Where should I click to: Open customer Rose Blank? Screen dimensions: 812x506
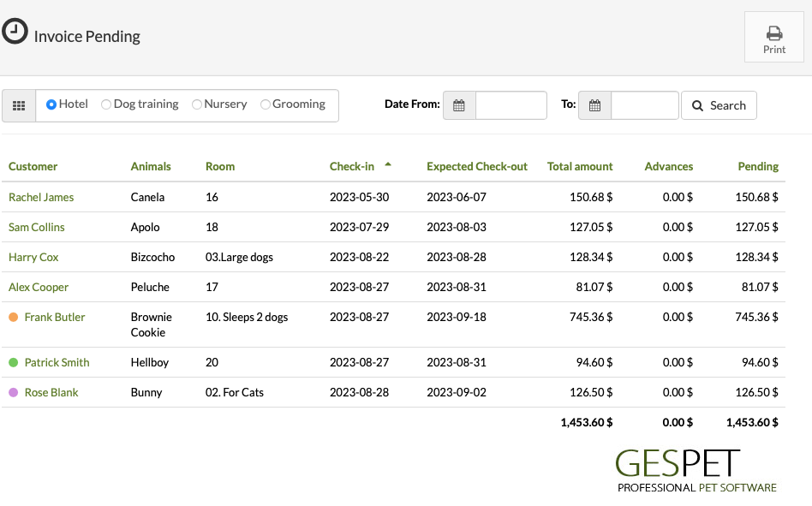pyautogui.click(x=51, y=393)
